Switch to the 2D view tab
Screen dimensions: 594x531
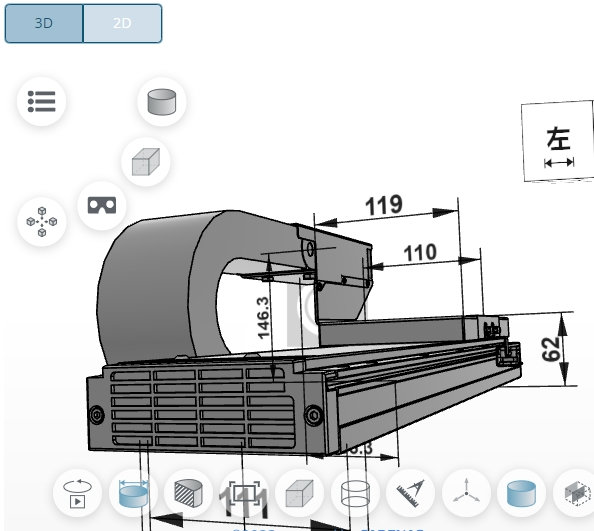pyautogui.click(x=122, y=23)
